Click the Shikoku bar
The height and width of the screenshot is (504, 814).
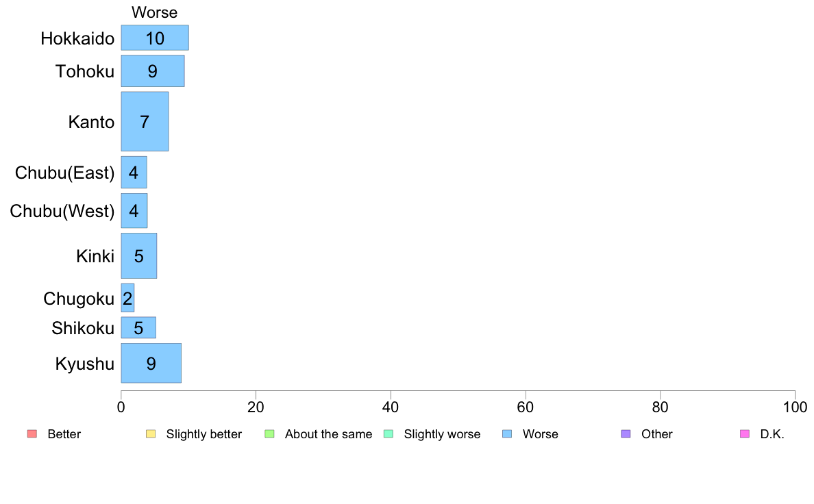click(138, 328)
